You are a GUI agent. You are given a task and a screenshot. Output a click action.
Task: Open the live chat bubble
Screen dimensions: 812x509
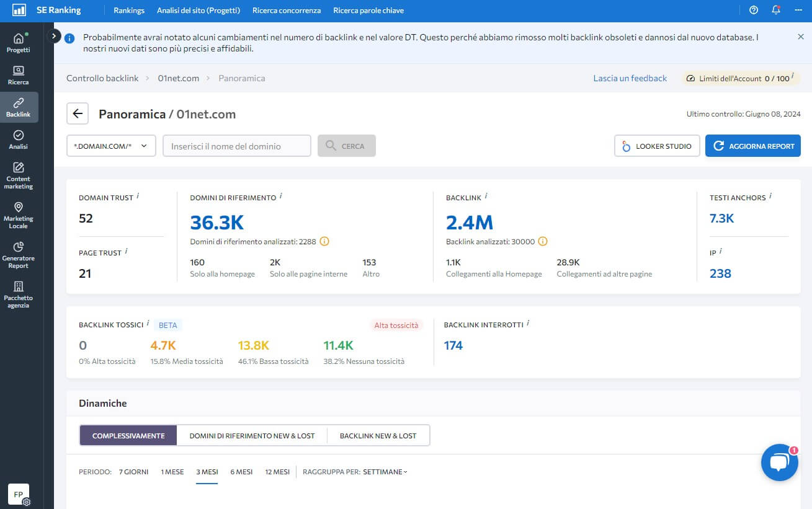pyautogui.click(x=779, y=463)
